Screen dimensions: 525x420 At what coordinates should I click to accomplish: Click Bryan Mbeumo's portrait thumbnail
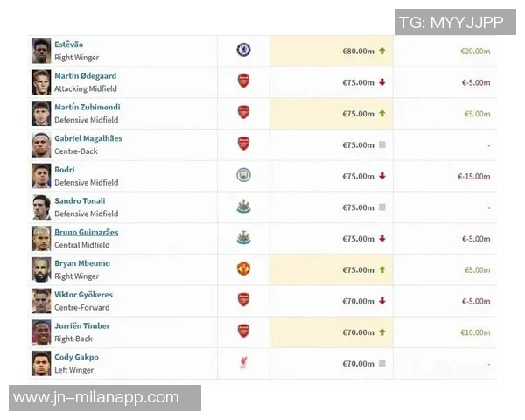click(x=41, y=269)
